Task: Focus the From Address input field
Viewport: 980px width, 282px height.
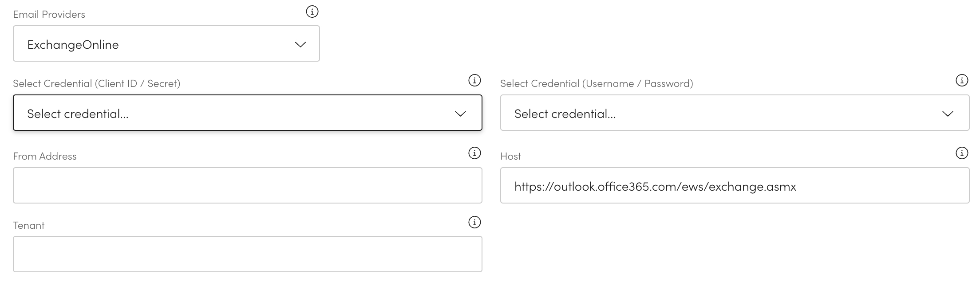Action: click(247, 185)
